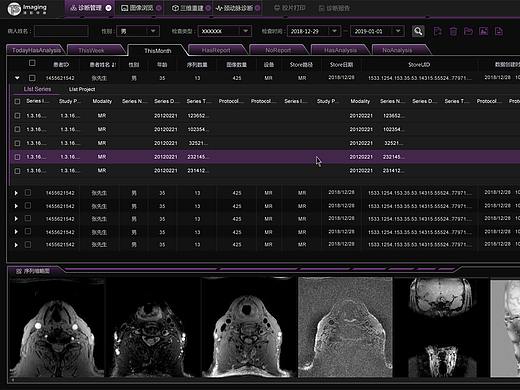Select the gray noisy phase-image thumbnail
This screenshot has height=390, width=520.
pyautogui.click(x=345, y=327)
